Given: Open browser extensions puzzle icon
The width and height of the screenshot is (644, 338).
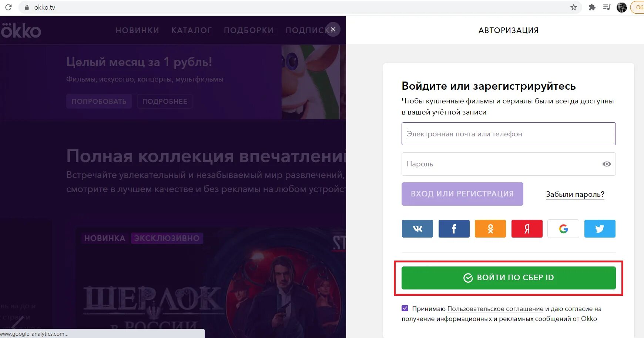Looking at the screenshot, I should (592, 7).
